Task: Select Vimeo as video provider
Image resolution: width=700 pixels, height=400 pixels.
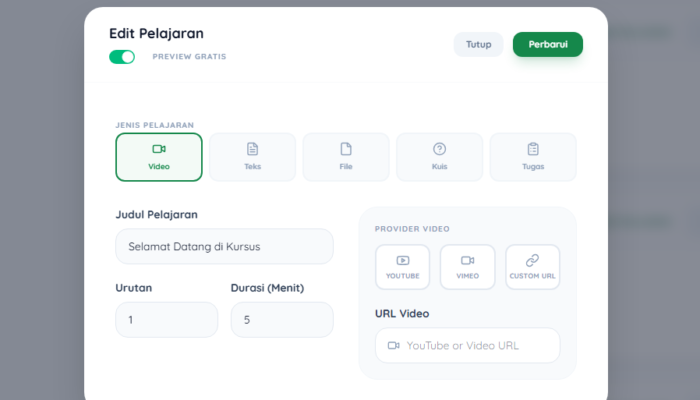Action: pyautogui.click(x=467, y=267)
